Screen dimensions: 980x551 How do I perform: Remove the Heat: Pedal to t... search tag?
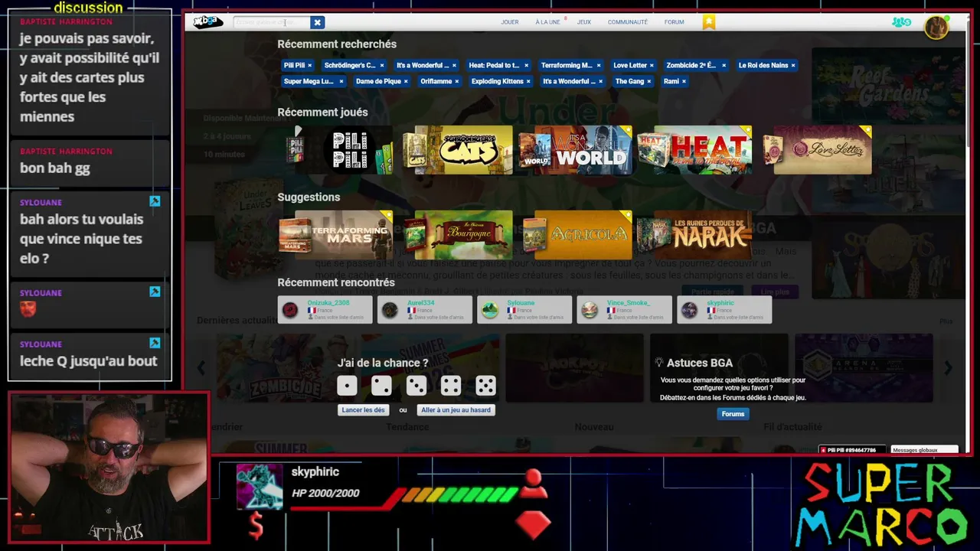point(526,66)
